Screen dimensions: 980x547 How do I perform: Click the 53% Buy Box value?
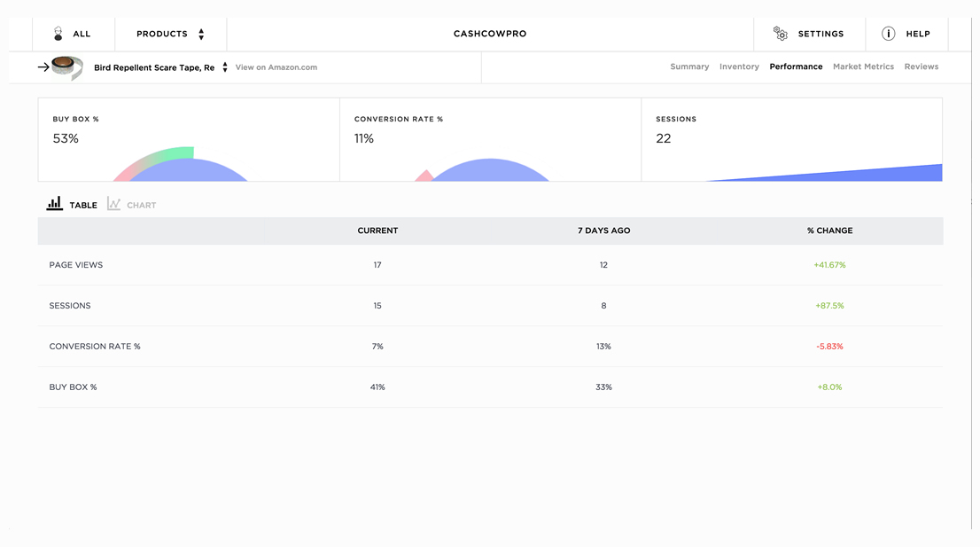pos(66,139)
